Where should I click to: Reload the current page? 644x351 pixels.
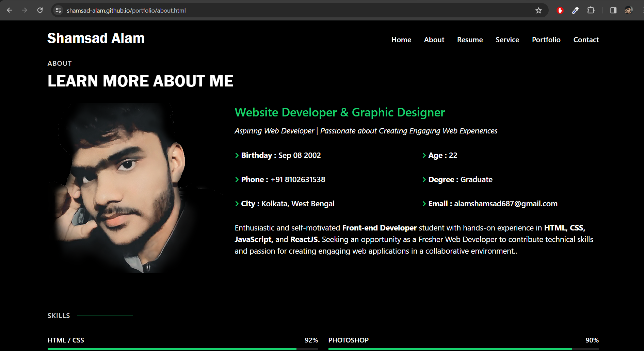(40, 10)
